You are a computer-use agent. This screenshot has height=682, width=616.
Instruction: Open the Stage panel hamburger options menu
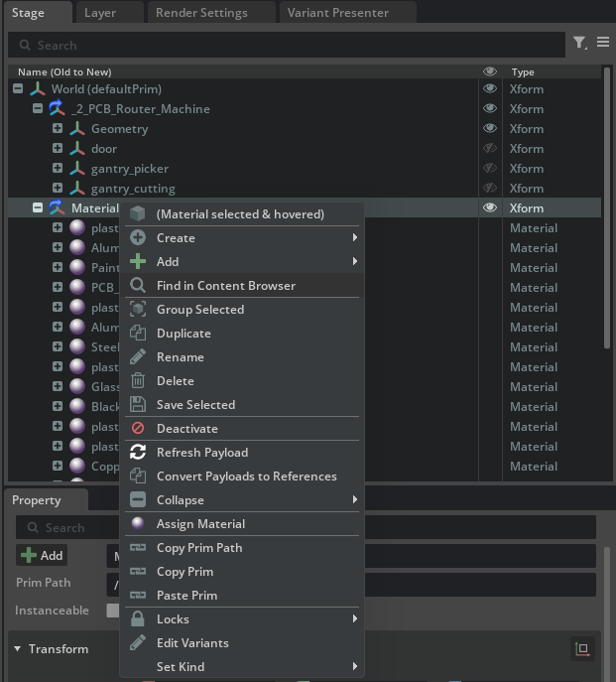pyautogui.click(x=602, y=44)
